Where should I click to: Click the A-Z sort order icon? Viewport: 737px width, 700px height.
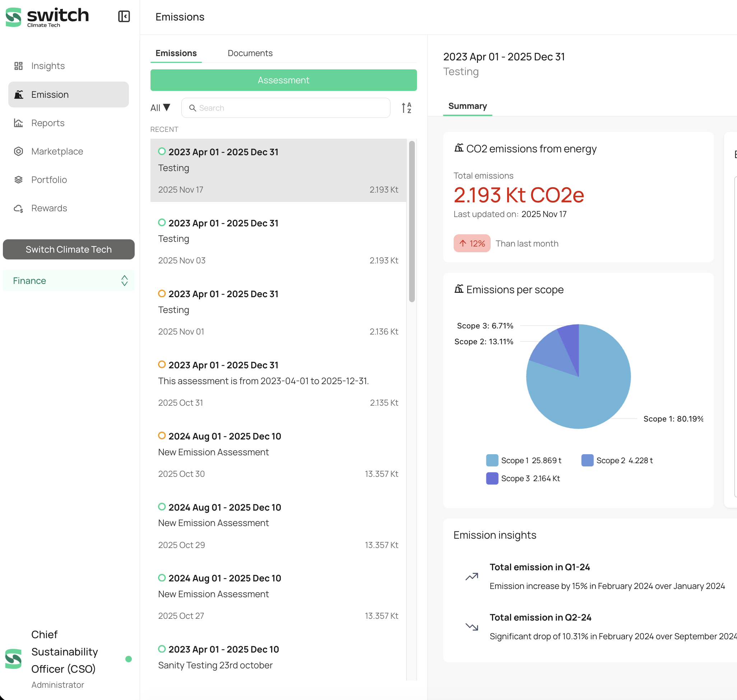[x=407, y=108]
